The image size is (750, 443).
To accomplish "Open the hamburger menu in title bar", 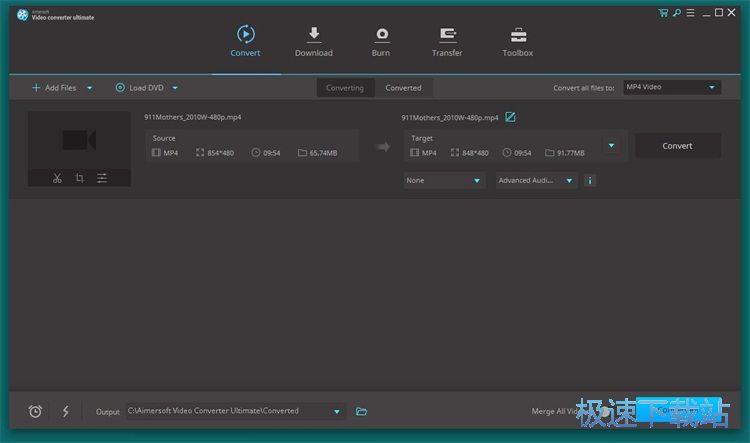I will point(690,12).
